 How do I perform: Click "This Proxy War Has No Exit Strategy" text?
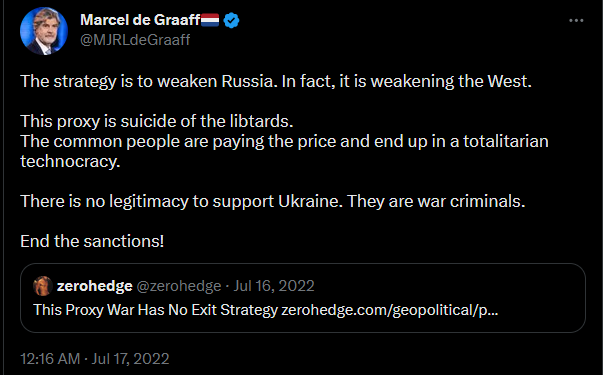point(155,310)
